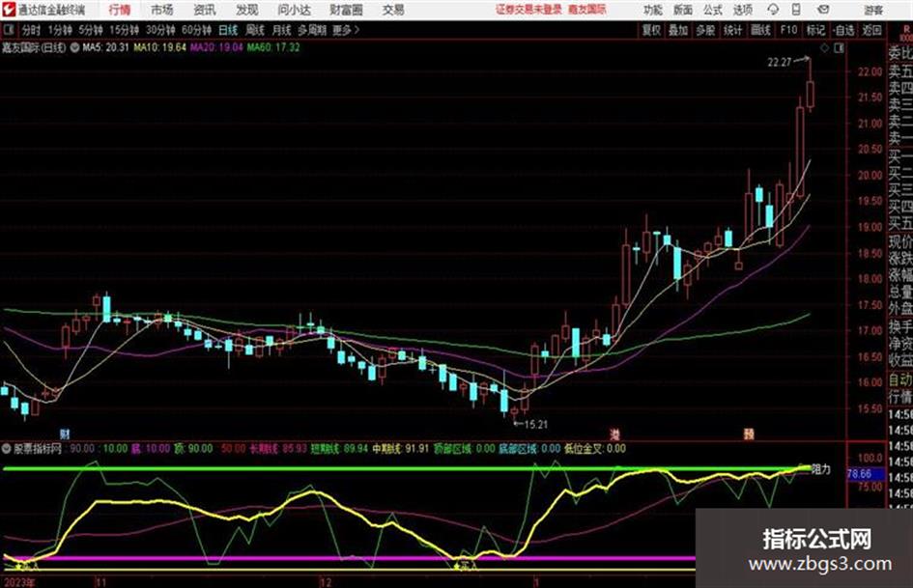Open the 问小达 tab

(294, 10)
